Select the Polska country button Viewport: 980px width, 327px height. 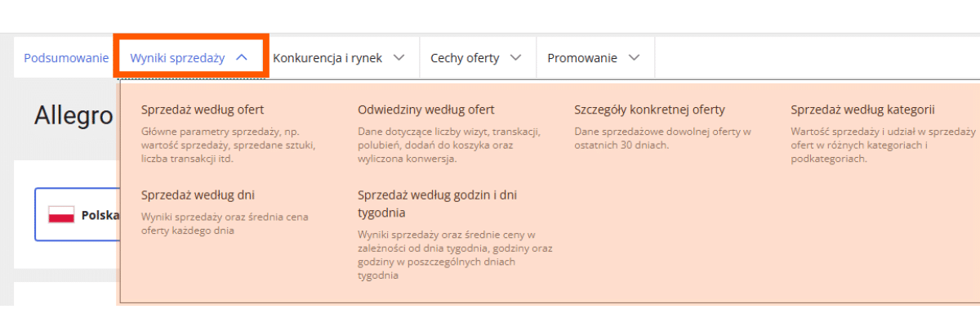pos(78,215)
